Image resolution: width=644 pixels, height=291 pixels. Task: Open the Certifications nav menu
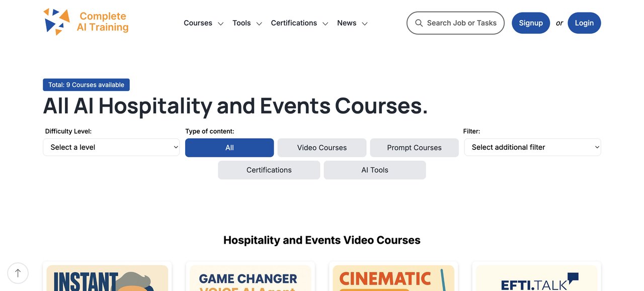click(x=294, y=23)
